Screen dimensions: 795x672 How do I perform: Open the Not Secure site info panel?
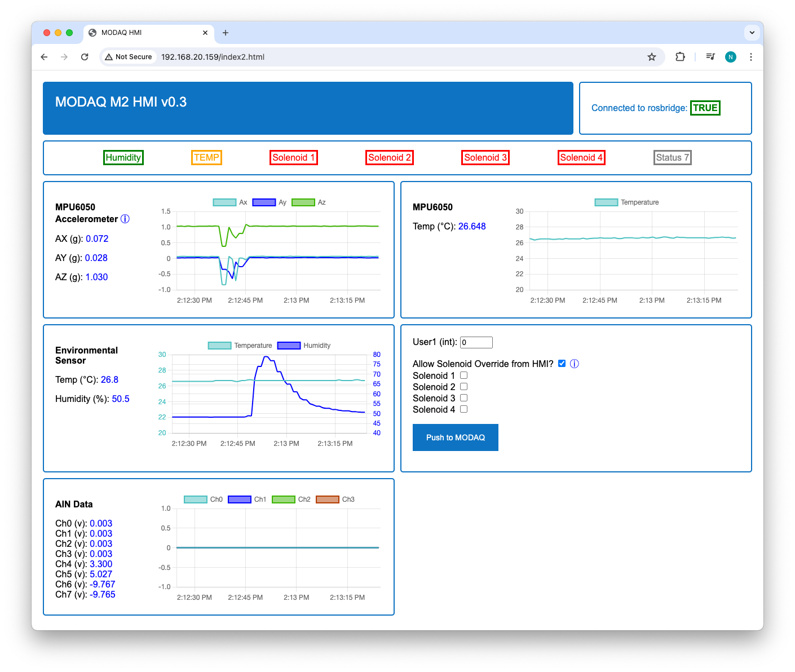click(129, 57)
